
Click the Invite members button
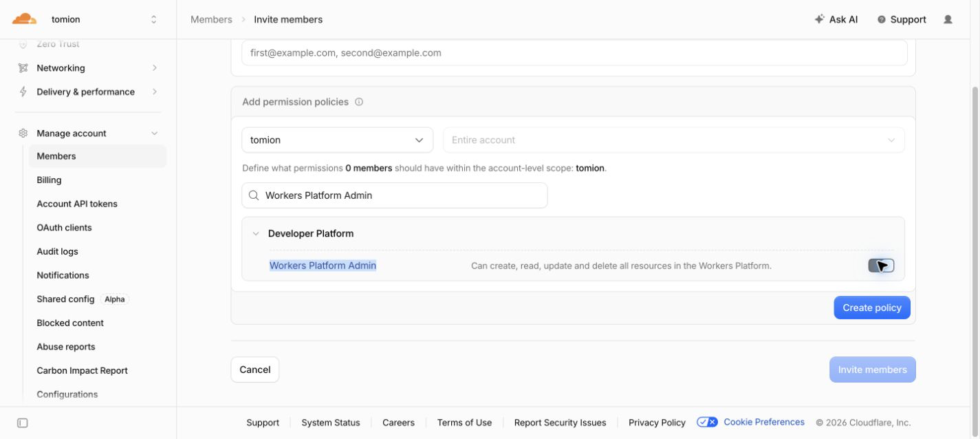872,370
